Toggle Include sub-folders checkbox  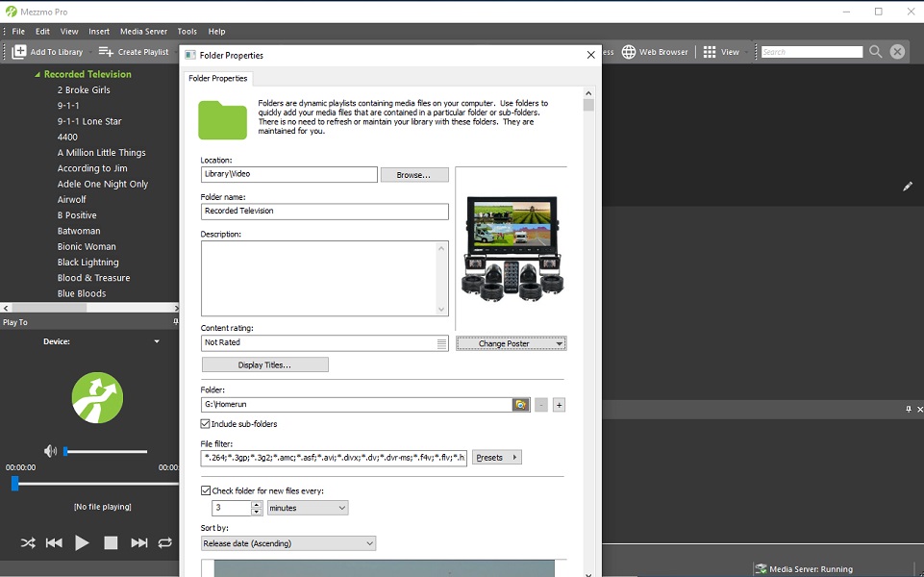click(x=205, y=424)
